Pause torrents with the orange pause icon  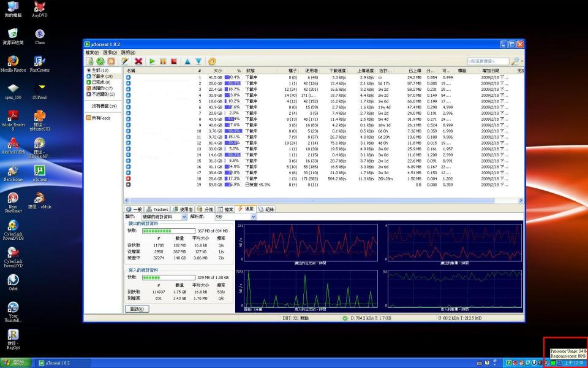point(163,61)
